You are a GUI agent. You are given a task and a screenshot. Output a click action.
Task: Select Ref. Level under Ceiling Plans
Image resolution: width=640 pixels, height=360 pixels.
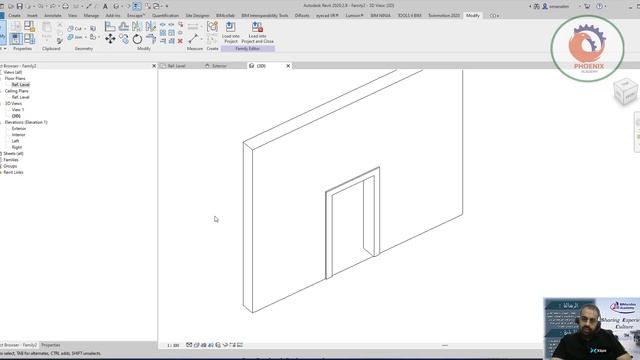(x=20, y=97)
